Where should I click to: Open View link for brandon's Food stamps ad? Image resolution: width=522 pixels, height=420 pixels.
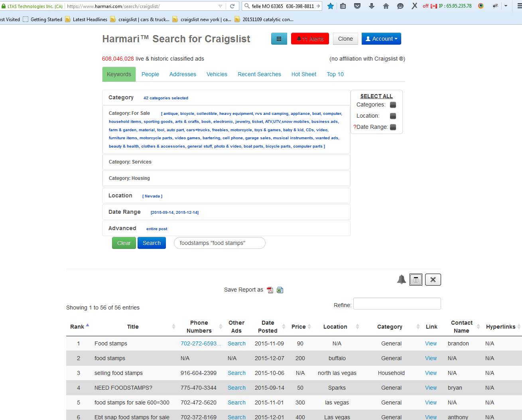click(431, 343)
